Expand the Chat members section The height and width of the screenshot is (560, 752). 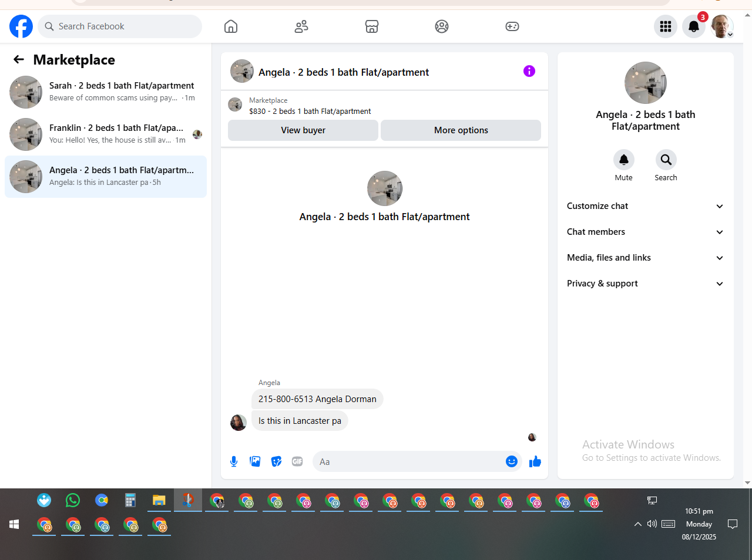[x=646, y=232]
